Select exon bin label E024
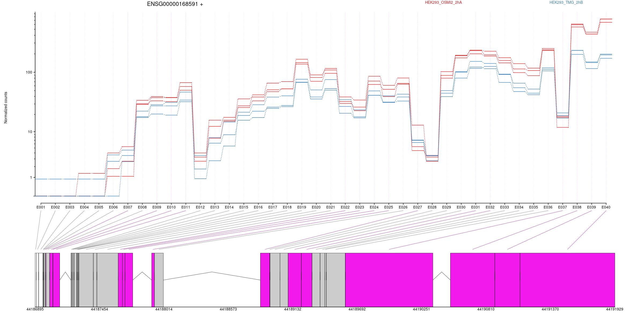Image resolution: width=644 pixels, height=322 pixels. click(374, 207)
